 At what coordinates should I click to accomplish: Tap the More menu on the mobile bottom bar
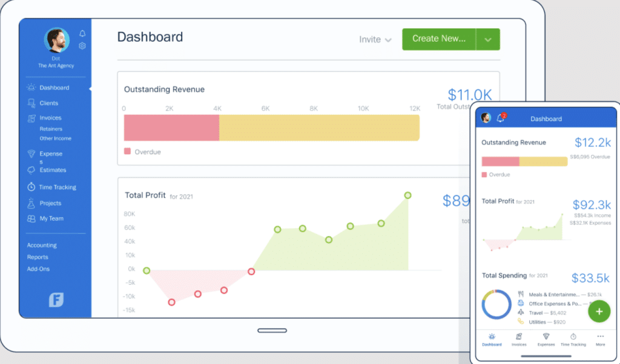click(600, 339)
